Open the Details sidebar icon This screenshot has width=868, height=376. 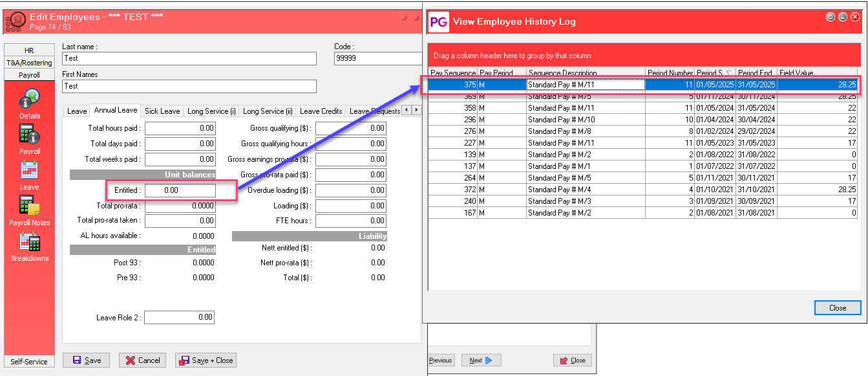tap(30, 98)
